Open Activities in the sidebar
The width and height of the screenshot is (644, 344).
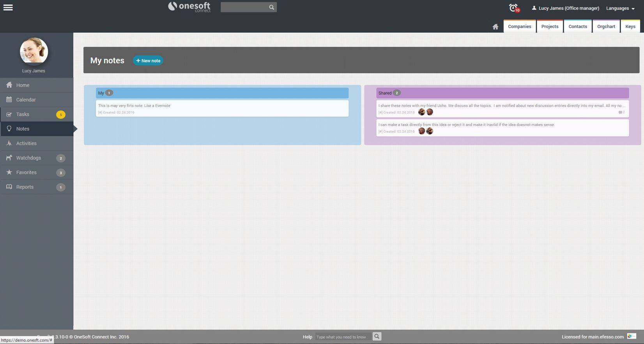[x=37, y=143]
